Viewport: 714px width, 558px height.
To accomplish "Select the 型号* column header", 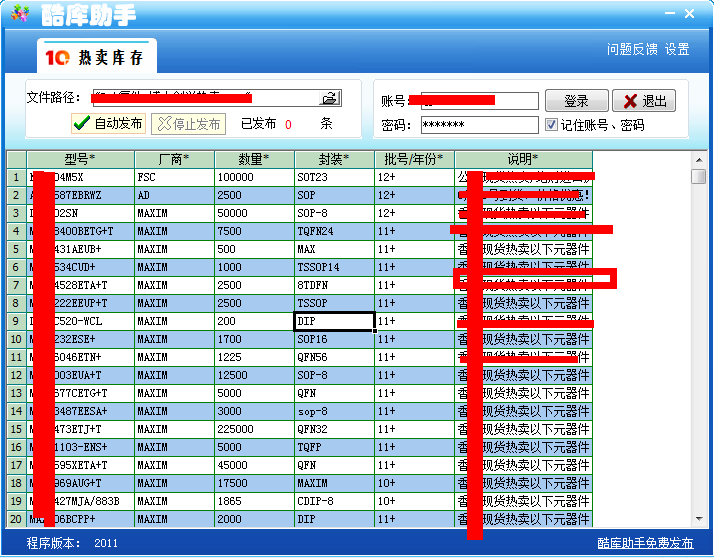I will 81,159.
